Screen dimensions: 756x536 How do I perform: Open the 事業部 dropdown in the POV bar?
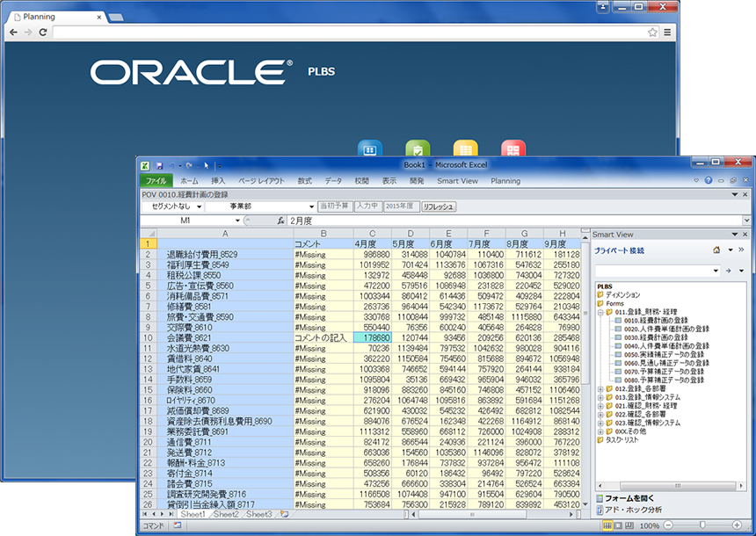pos(312,206)
